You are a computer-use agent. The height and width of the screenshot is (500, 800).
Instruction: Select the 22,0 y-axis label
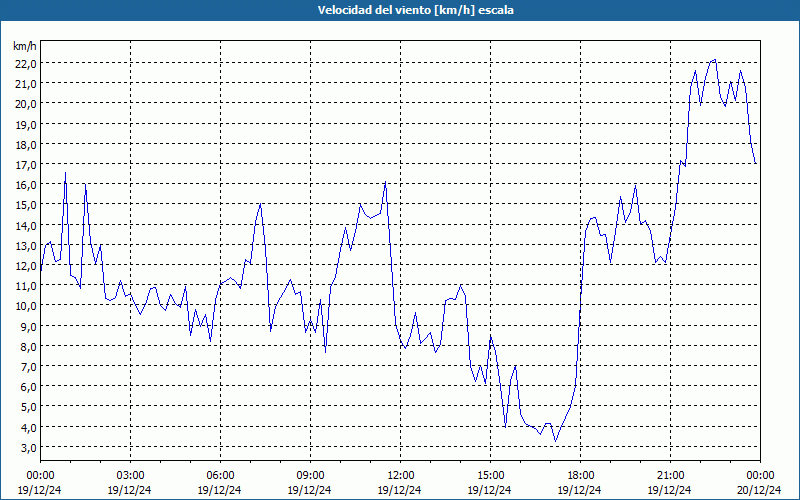click(26, 63)
